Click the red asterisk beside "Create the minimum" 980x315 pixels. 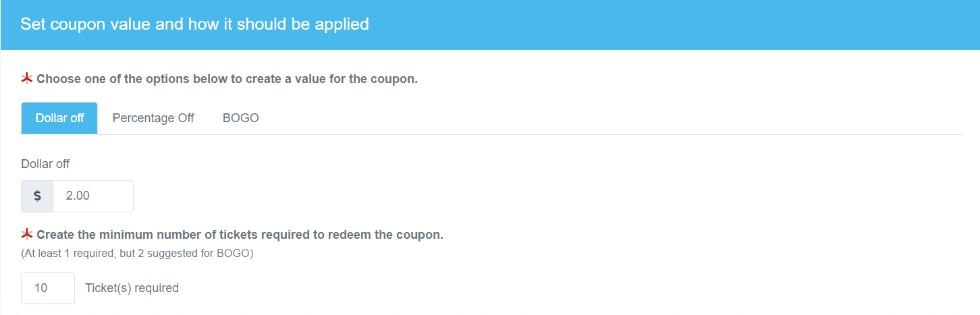click(x=27, y=235)
